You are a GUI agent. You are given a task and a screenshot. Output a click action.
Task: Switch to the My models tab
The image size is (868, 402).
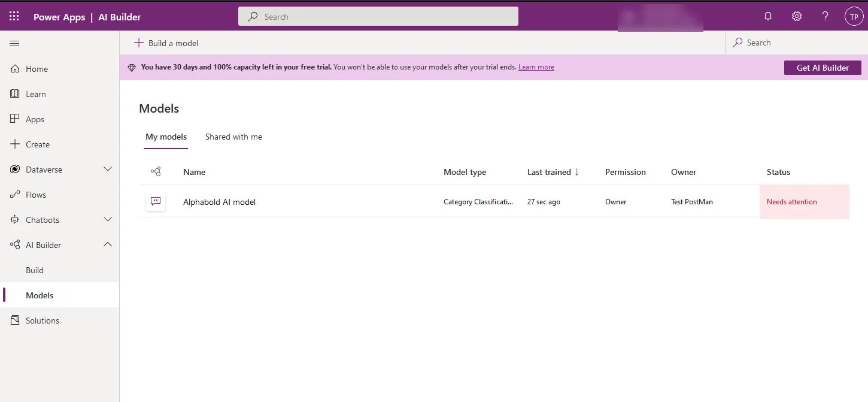(166, 137)
